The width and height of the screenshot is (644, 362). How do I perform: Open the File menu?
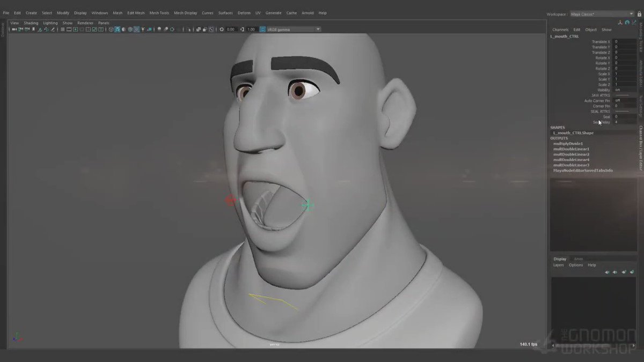coord(6,13)
